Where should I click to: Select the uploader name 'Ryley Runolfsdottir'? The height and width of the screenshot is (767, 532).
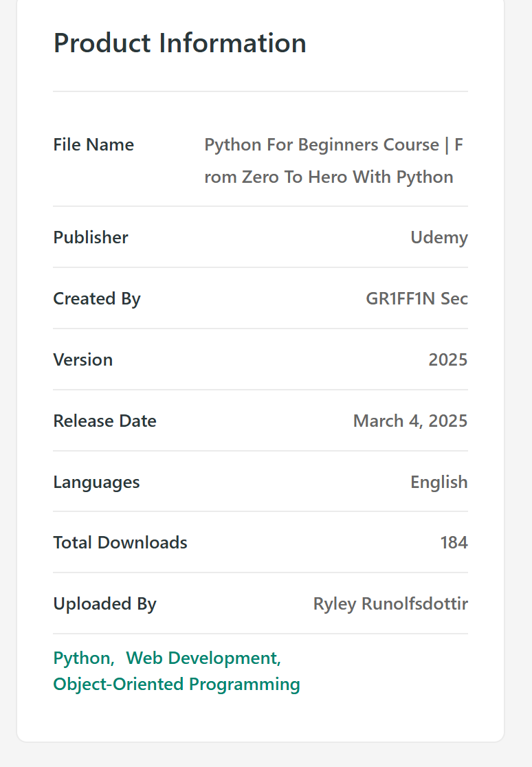[x=390, y=603]
